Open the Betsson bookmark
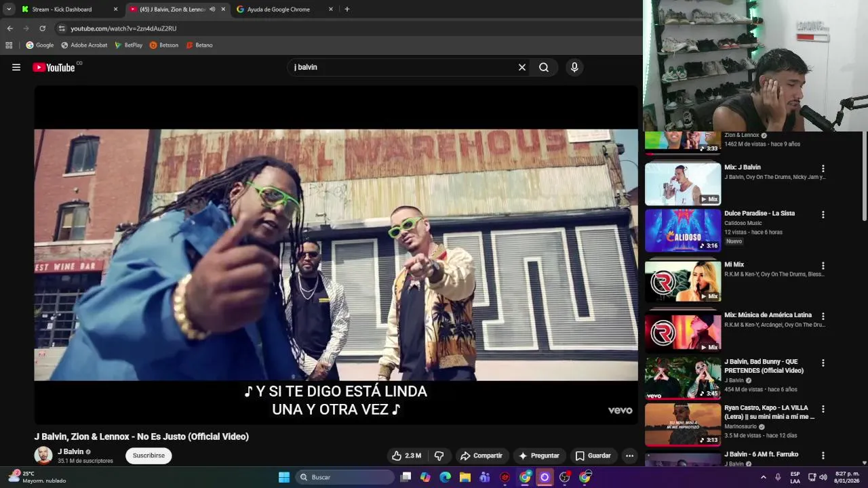 (163, 45)
